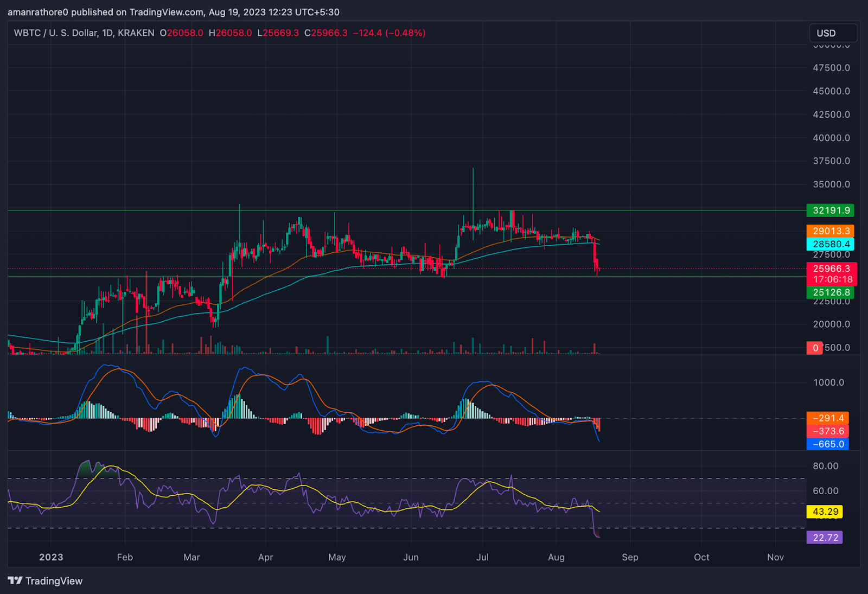The width and height of the screenshot is (868, 594).
Task: Click the 1000.0 MACD scale value
Action: [828, 382]
